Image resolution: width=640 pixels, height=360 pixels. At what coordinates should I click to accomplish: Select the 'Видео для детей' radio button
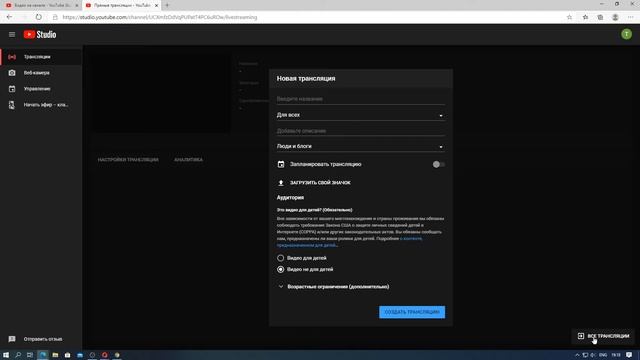(x=280, y=258)
